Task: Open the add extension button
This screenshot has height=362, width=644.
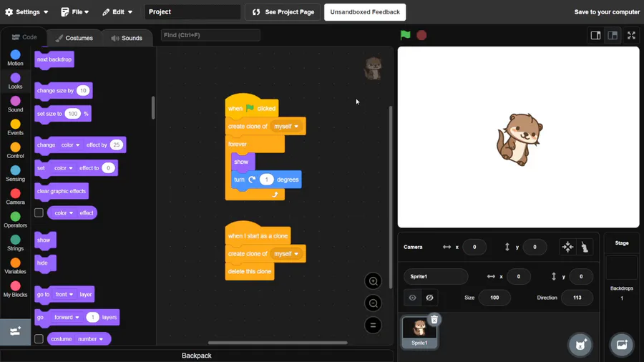Action: pyautogui.click(x=15, y=332)
